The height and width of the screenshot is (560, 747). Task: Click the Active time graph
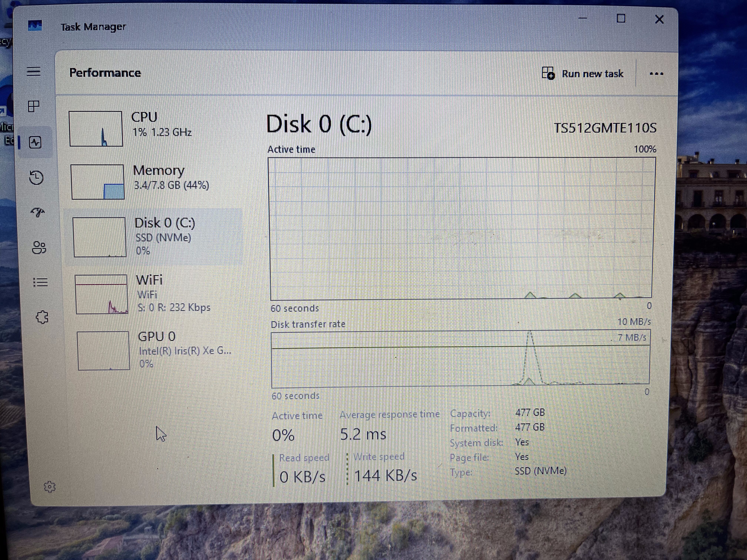pos(462,229)
